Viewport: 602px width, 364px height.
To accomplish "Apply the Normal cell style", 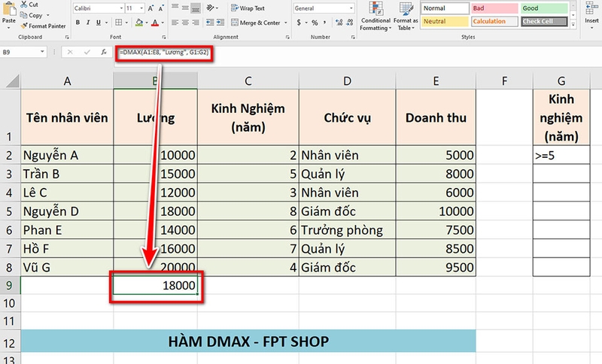I will [x=445, y=8].
